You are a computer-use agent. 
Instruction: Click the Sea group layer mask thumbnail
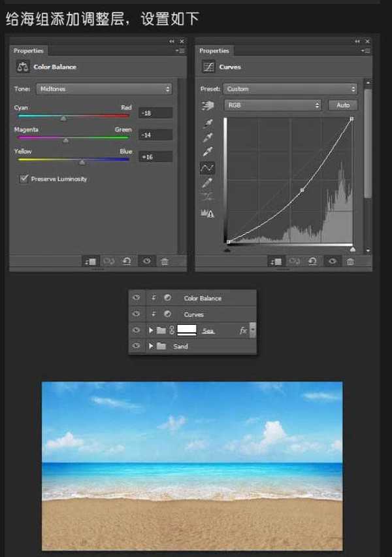(187, 330)
